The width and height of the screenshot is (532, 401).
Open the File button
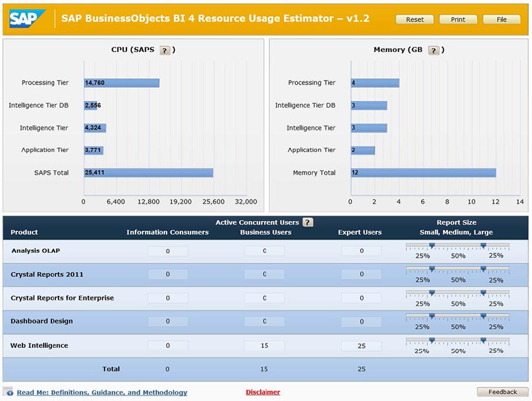(x=501, y=19)
